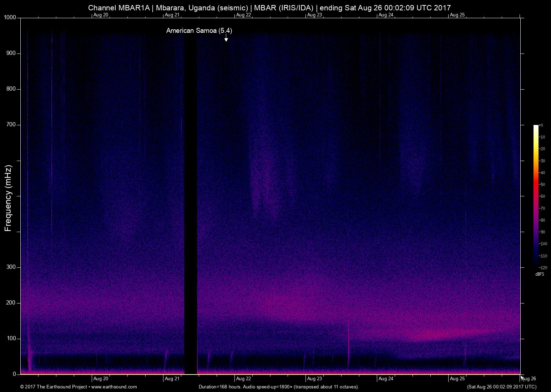Click the Aug 22 label on top axis
This screenshot has height=392, width=551.
click(x=243, y=15)
